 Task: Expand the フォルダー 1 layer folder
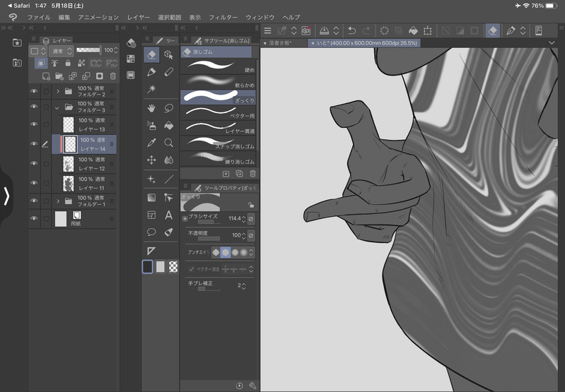(x=57, y=201)
